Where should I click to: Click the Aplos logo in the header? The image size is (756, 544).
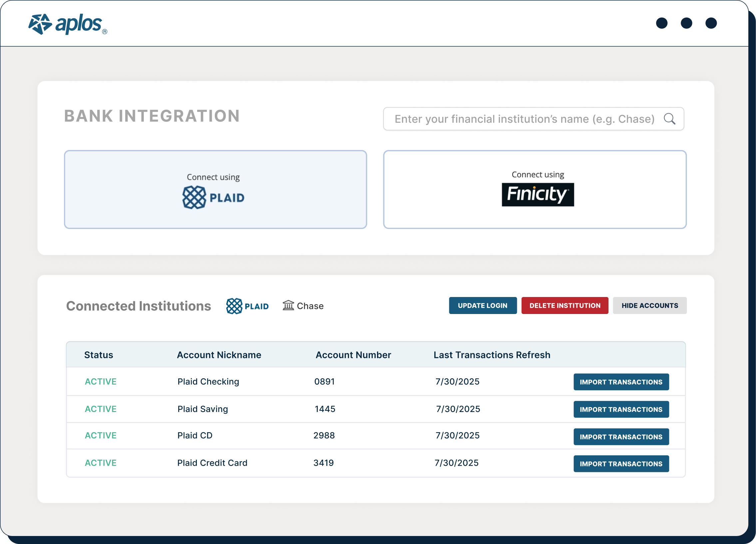68,24
